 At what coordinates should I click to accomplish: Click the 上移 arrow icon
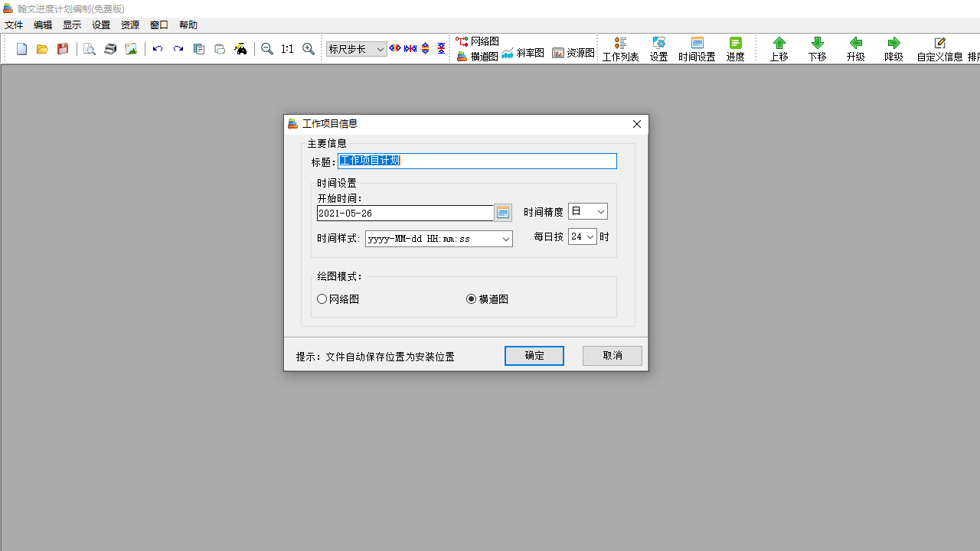[779, 48]
